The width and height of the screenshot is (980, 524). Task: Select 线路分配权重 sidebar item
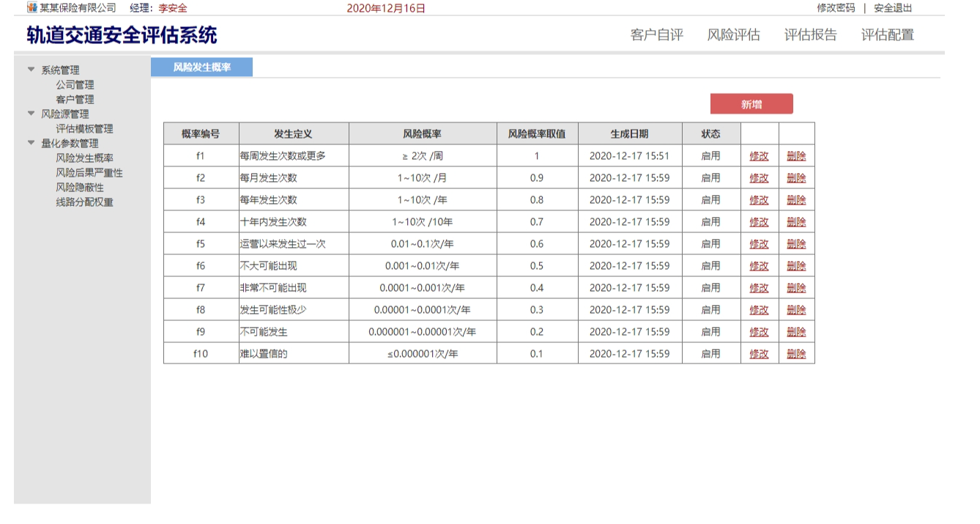[84, 202]
